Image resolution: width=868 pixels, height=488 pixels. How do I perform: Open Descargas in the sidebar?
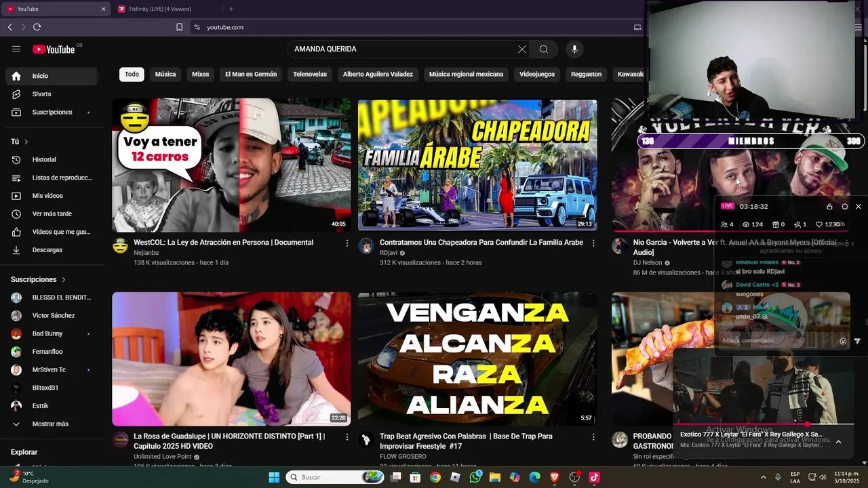point(52,250)
